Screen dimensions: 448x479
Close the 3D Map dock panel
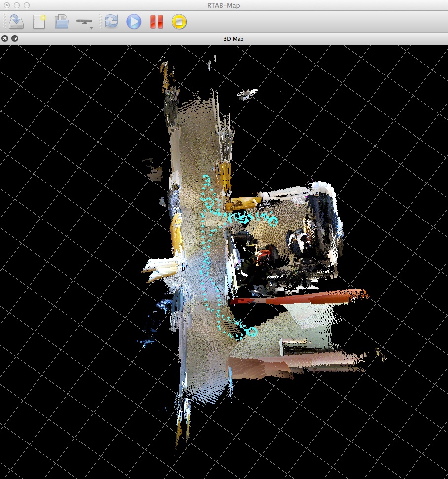tap(5, 38)
